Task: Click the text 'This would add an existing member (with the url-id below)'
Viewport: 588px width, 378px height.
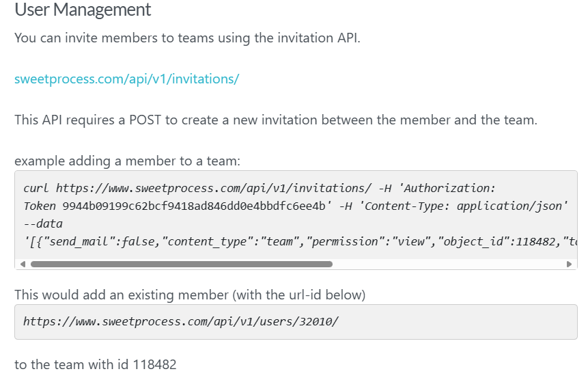Action: tap(190, 295)
